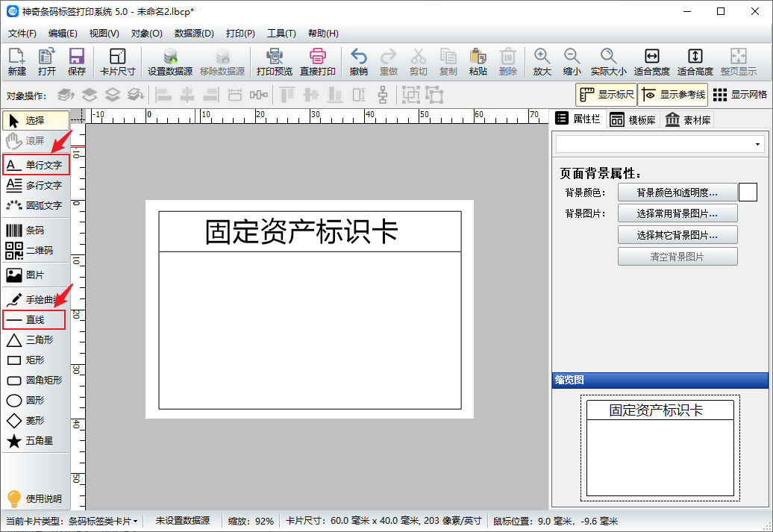Select the 五角星 star shape tool
The height and width of the screenshot is (532, 773).
point(35,441)
